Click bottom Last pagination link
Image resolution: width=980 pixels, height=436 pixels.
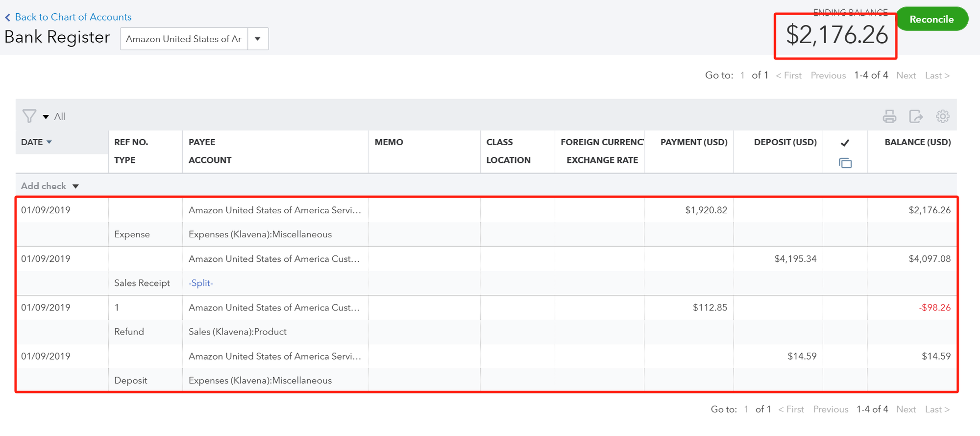tap(937, 409)
